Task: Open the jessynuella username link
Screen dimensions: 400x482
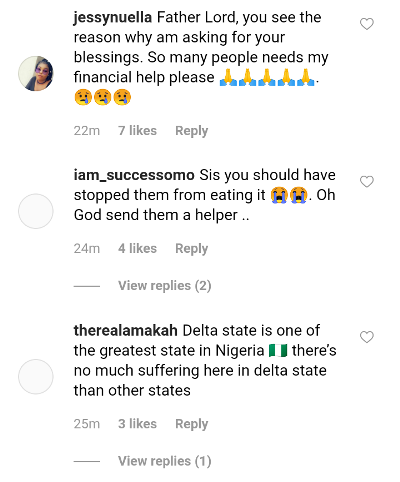Action: (x=113, y=18)
